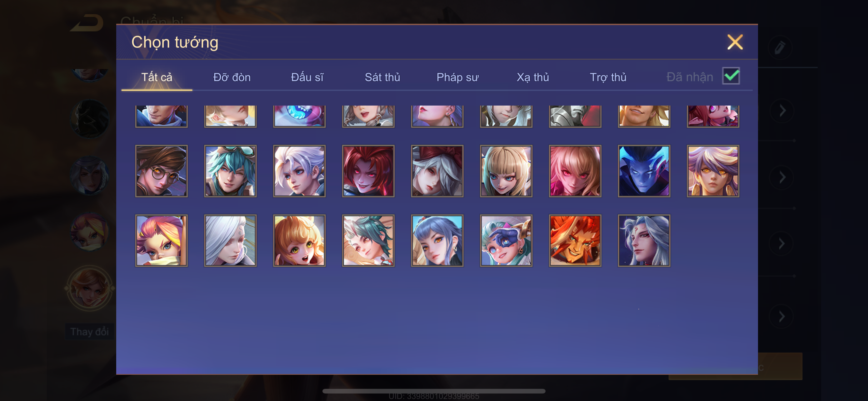Select the white-haired hero with forehead mark
Viewport: 868px width, 401px height.
644,241
